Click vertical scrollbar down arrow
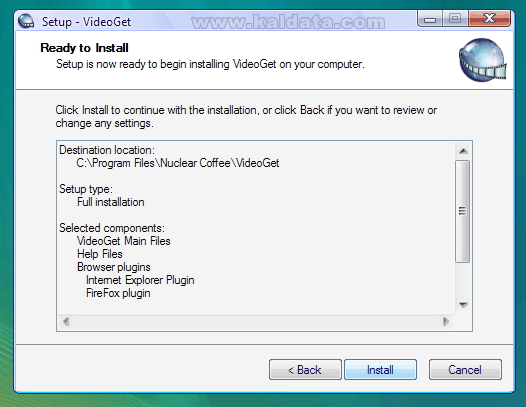The height and width of the screenshot is (407, 526). (x=463, y=305)
